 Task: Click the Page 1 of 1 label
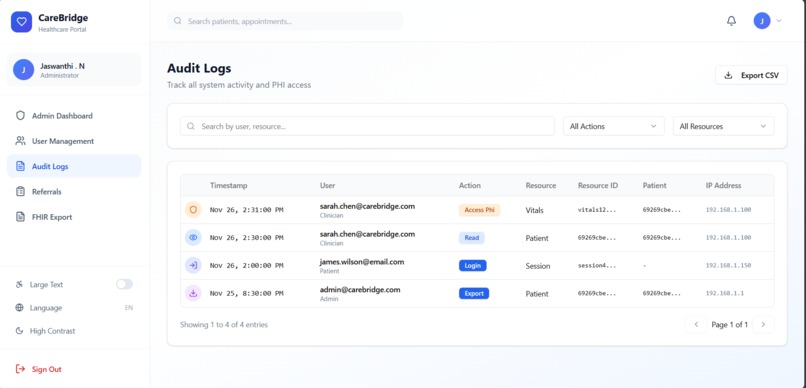click(x=729, y=324)
